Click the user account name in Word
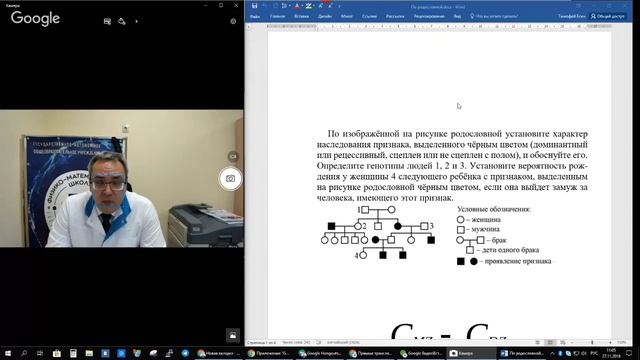The height and width of the screenshot is (360, 640). pyautogui.click(x=571, y=16)
